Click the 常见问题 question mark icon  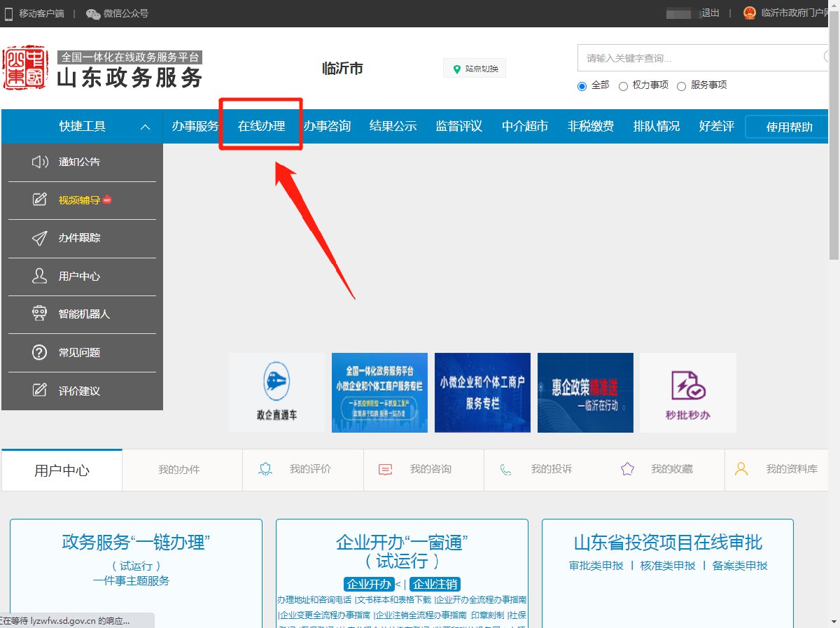(40, 353)
